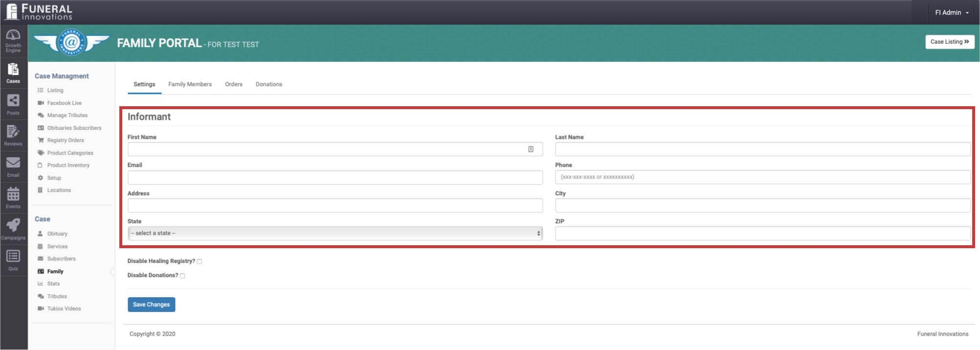This screenshot has height=350, width=980.
Task: Click the building icon beside Locations
Action: tap(41, 190)
